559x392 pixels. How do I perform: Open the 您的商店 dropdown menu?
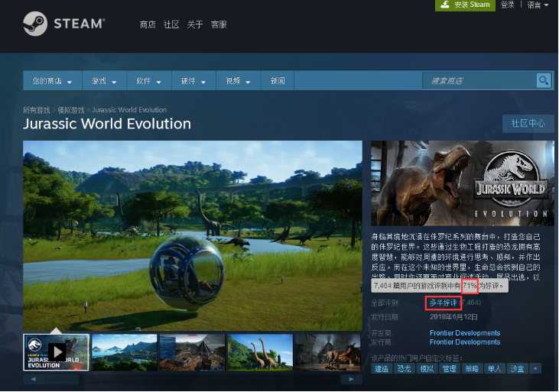tap(53, 81)
